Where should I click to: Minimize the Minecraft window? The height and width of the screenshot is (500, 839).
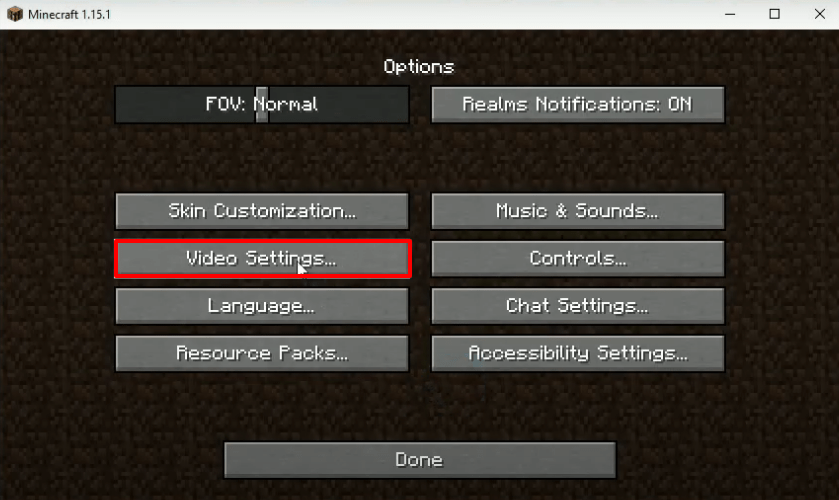[x=730, y=14]
